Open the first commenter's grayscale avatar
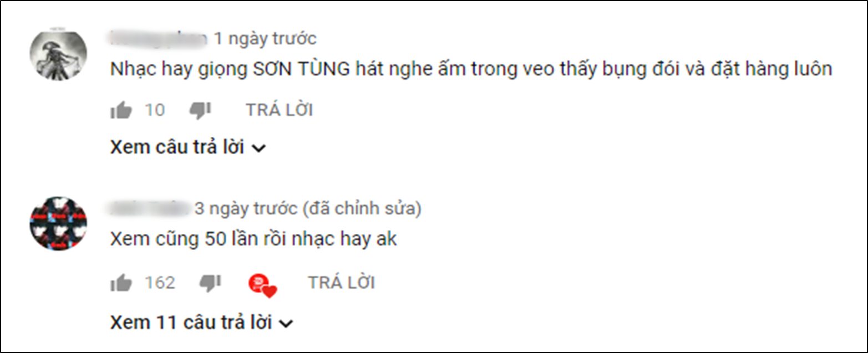 point(58,54)
